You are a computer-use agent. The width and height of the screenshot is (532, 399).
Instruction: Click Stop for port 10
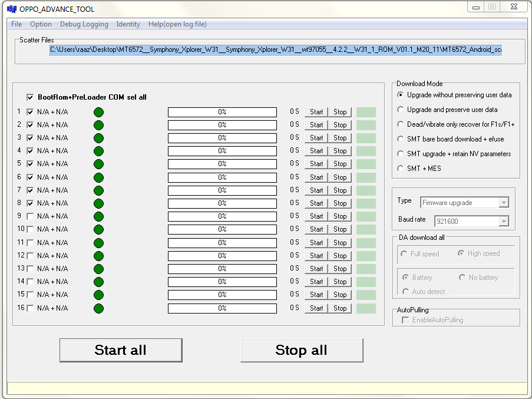(x=339, y=229)
